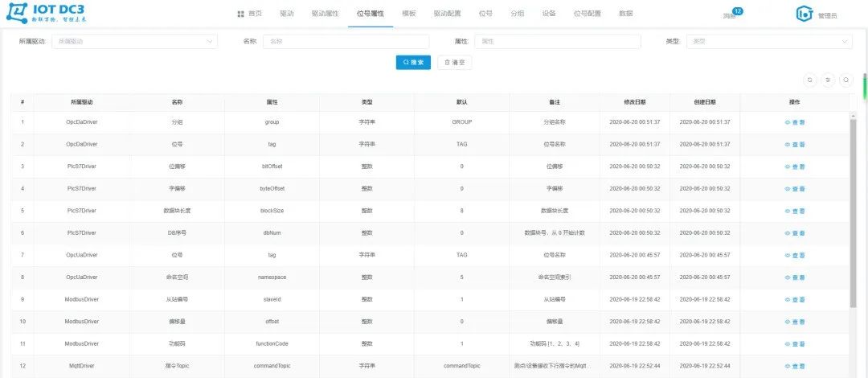868x378 pixels.
Task: Click the blue 搜索 button
Action: pos(413,63)
